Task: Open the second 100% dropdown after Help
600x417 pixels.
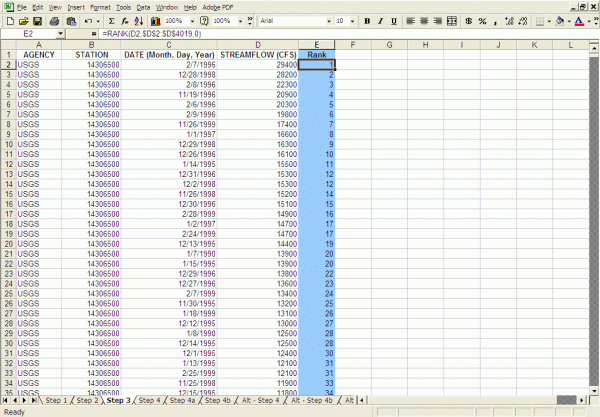Action: click(240, 21)
